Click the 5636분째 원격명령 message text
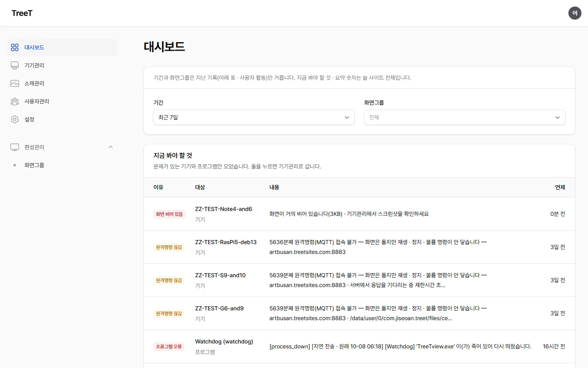Screen dimensions: 588x368 378,247
